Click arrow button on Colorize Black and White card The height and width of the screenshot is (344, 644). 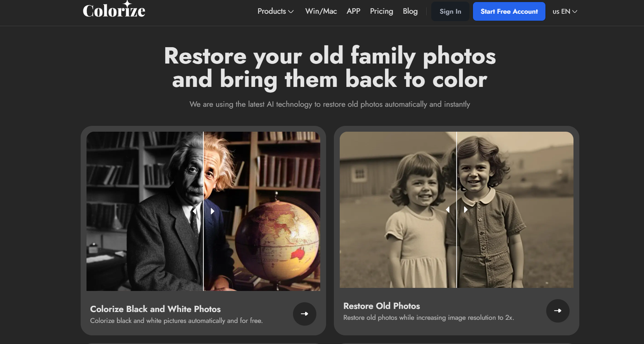point(304,314)
